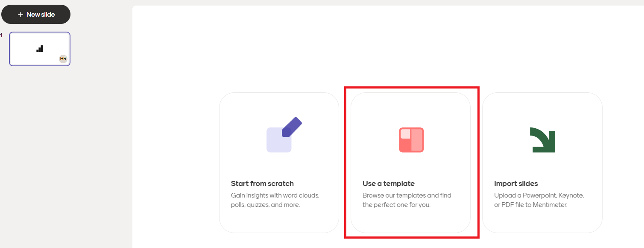Screen dimensions: 644x248
Task: Click the Start from scratch heading
Action: click(262, 183)
